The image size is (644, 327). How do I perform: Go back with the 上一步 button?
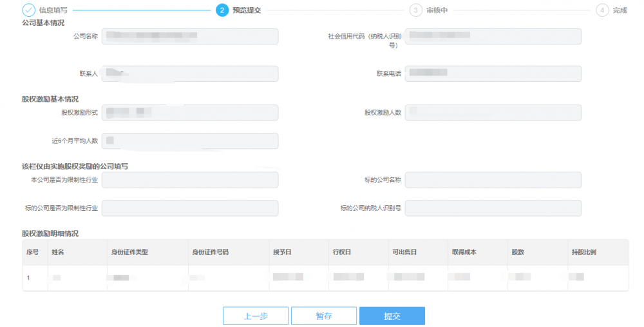(x=256, y=316)
